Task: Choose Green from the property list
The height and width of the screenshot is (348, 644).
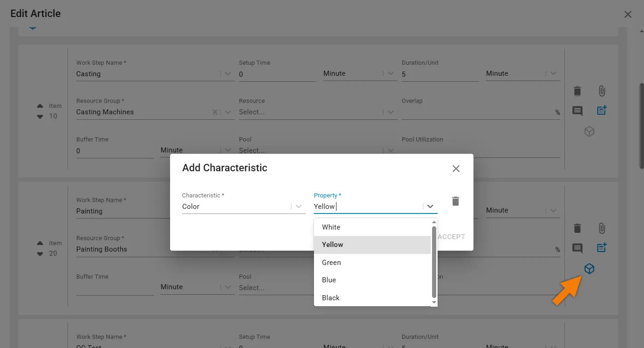Action: pos(372,263)
